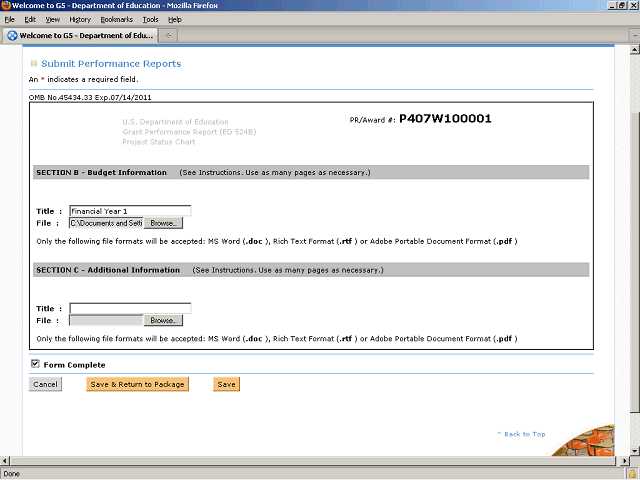This screenshot has width=640, height=480.
Task: Click the Project Status Chart text
Action: click(159, 142)
